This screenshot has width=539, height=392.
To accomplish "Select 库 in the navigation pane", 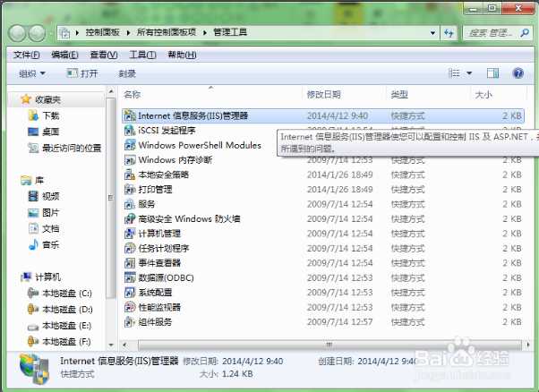I will 39,180.
